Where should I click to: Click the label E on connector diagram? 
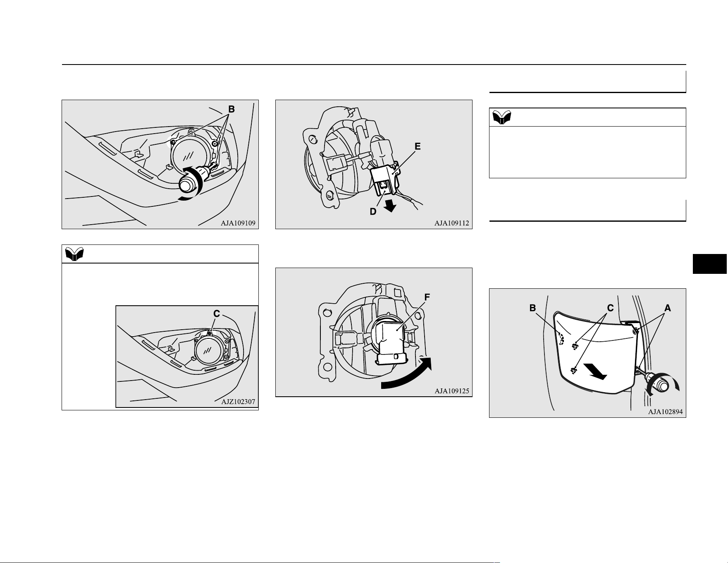[418, 146]
